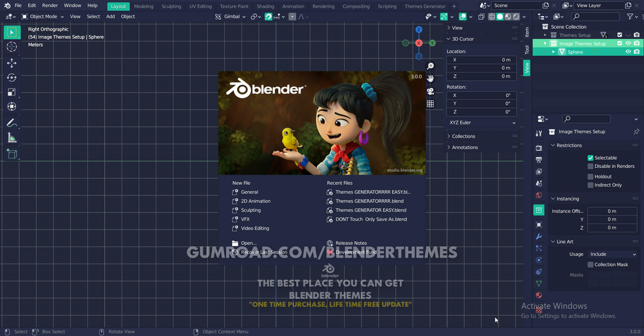Open the Tool properties tab icon
This screenshot has width=644, height=336.
click(x=539, y=133)
